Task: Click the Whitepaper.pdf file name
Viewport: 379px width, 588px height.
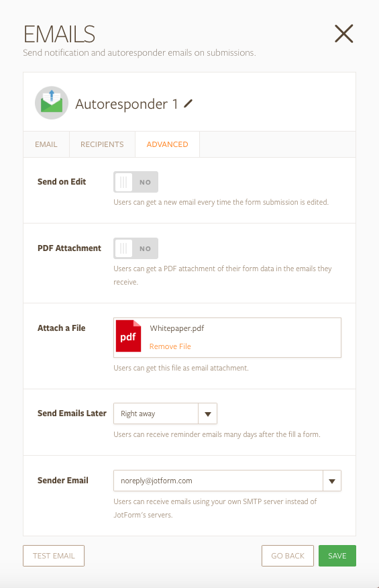Action: 177,328
